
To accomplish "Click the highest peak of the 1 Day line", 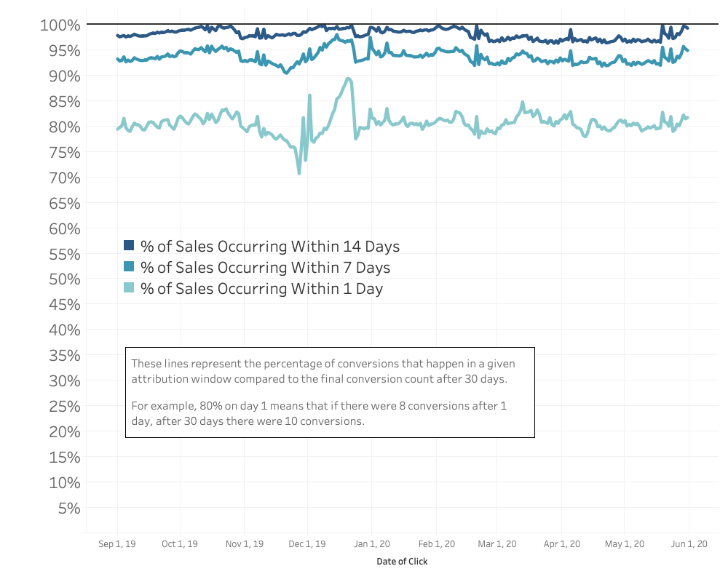I will [x=349, y=79].
